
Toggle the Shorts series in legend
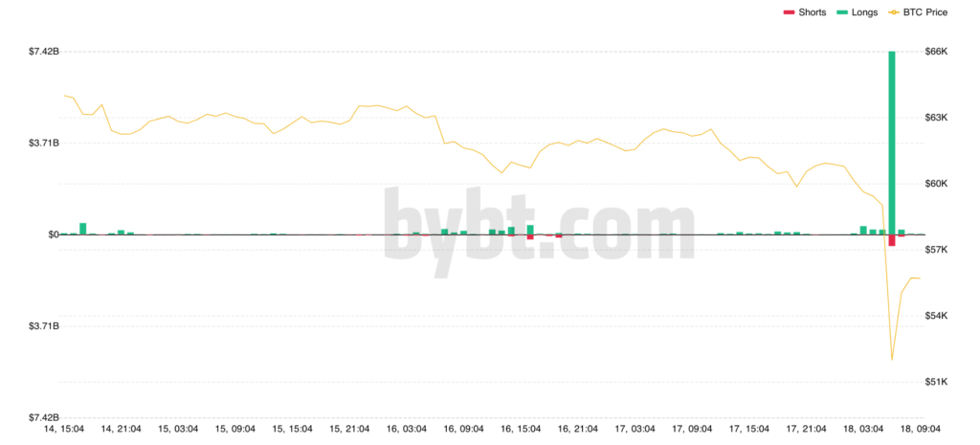[x=806, y=11]
